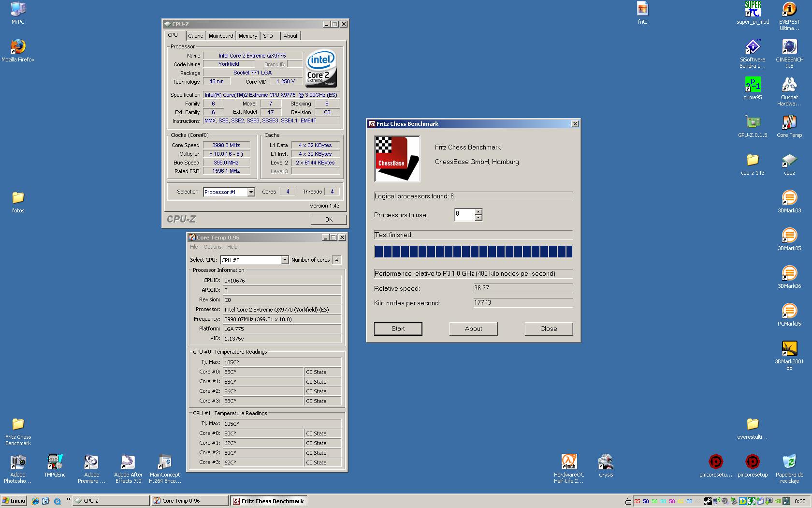Image resolution: width=812 pixels, height=508 pixels.
Task: Launch SiSoftware Sandra shortcut
Action: tap(753, 53)
